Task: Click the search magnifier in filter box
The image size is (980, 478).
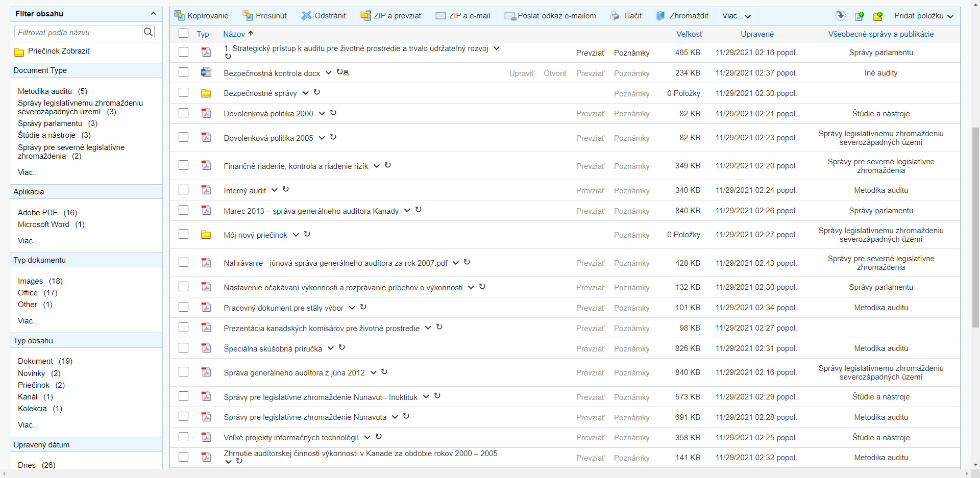Action: pyautogui.click(x=148, y=32)
